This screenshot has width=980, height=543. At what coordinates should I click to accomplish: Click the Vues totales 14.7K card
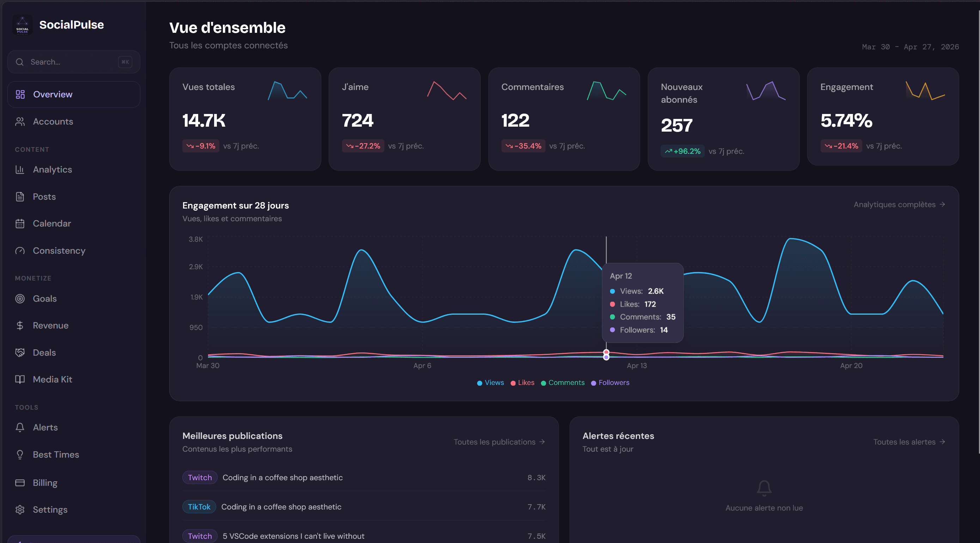245,119
